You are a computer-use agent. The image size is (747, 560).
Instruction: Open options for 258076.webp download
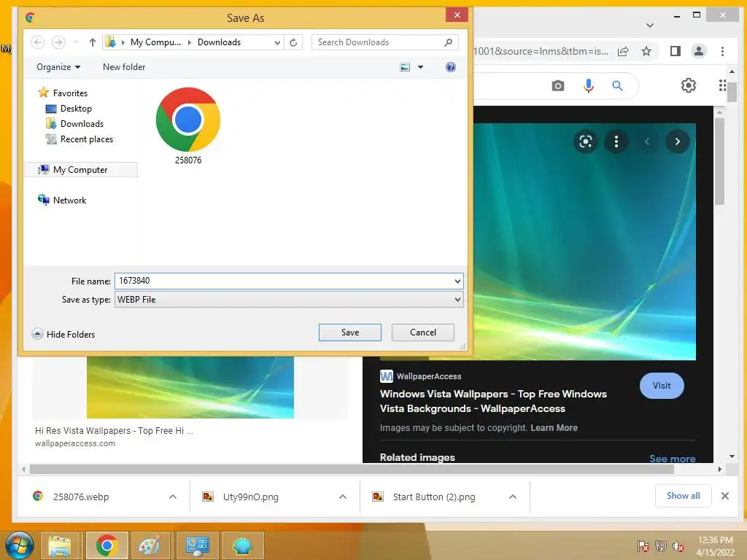pyautogui.click(x=172, y=497)
